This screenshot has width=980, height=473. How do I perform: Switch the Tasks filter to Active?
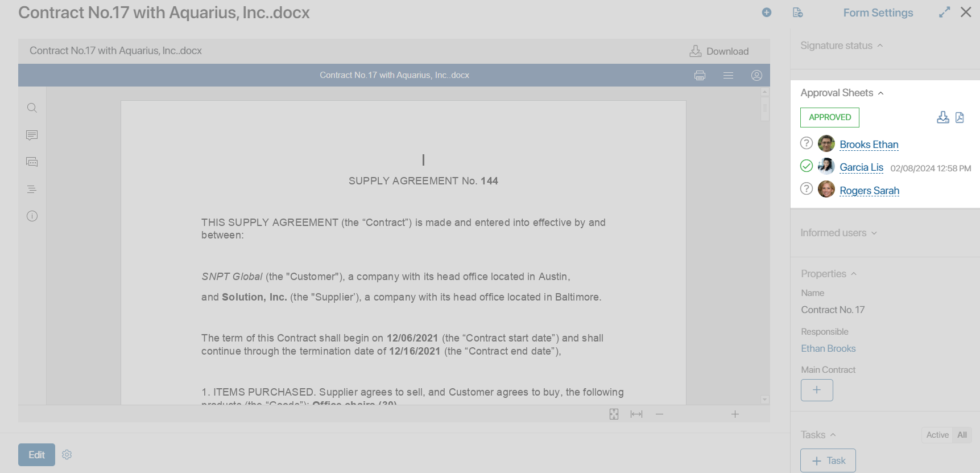tap(937, 435)
